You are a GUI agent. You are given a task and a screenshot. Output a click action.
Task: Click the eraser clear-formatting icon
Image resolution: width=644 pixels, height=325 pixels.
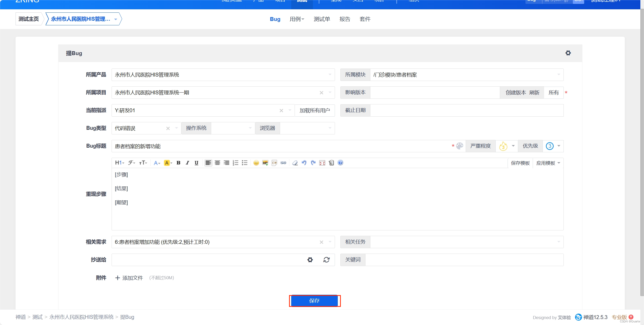click(295, 163)
